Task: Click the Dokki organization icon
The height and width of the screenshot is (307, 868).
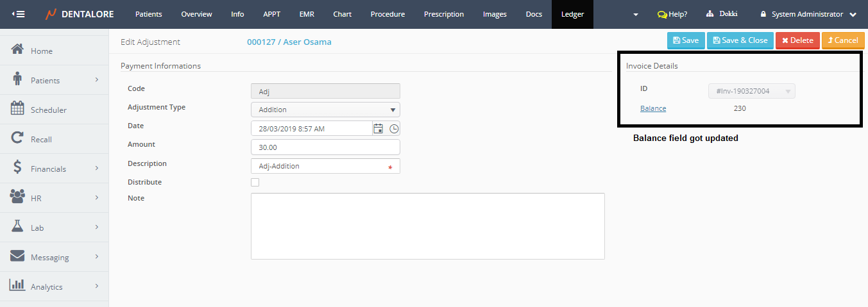Action: click(710, 14)
